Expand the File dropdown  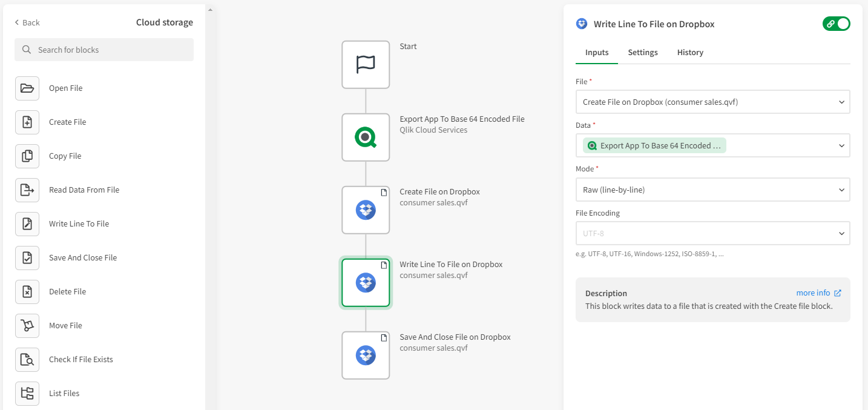tap(712, 102)
